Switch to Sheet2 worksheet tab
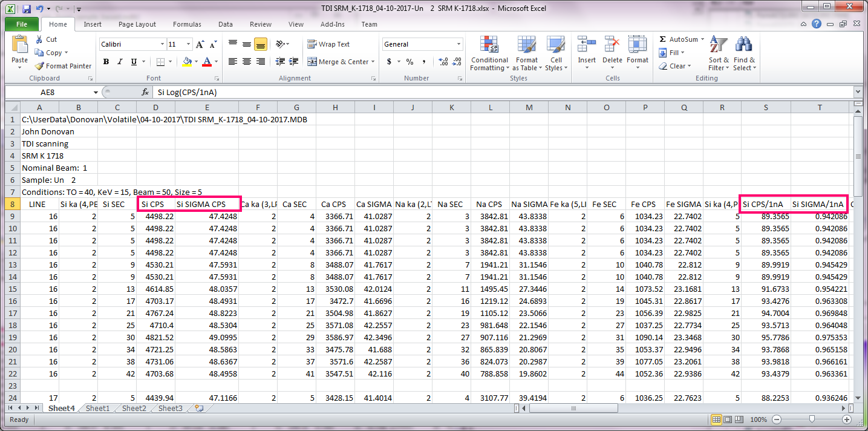Viewport: 868px width, 431px height. click(134, 409)
